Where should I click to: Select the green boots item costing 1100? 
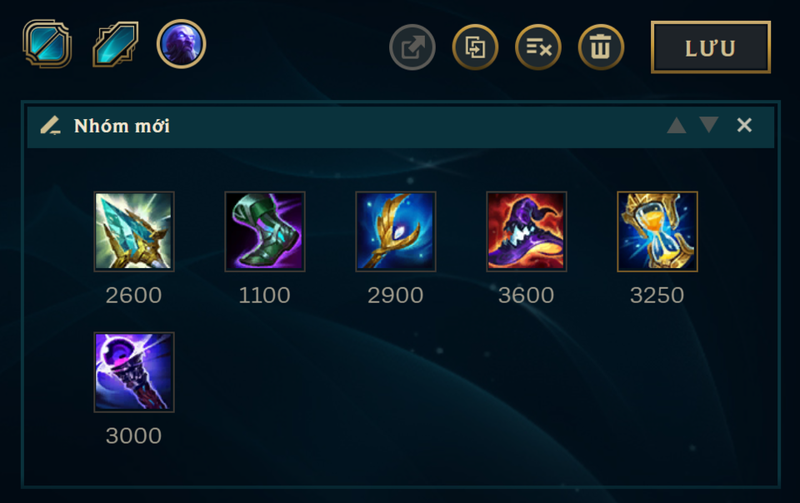tap(265, 232)
